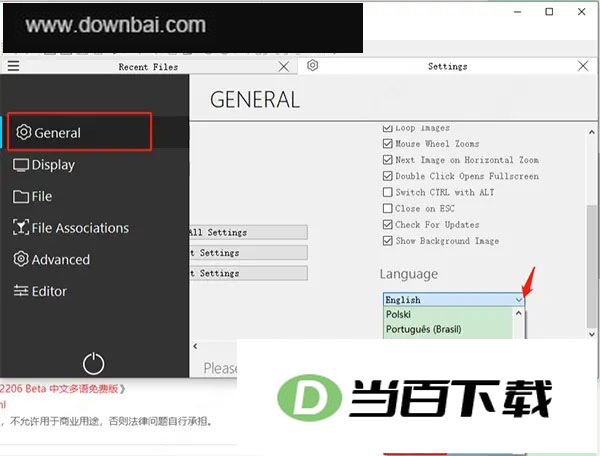600x456 pixels.
Task: Click the File Associations icon
Action: pyautogui.click(x=21, y=227)
